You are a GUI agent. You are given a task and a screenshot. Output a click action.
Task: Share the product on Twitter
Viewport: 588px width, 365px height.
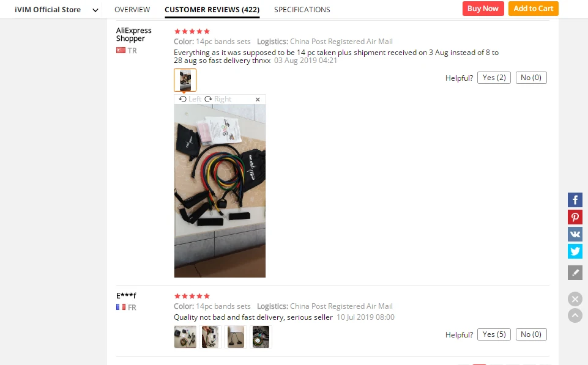coord(575,251)
